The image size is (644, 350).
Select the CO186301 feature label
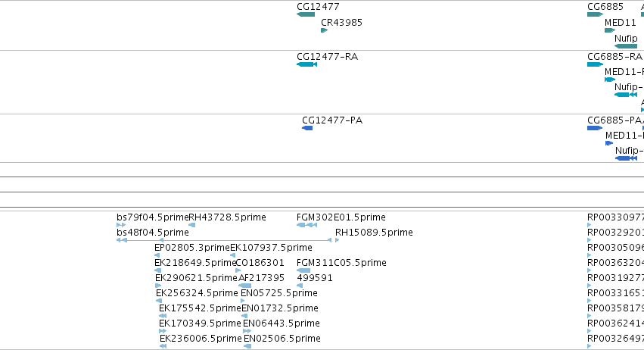[260, 262]
